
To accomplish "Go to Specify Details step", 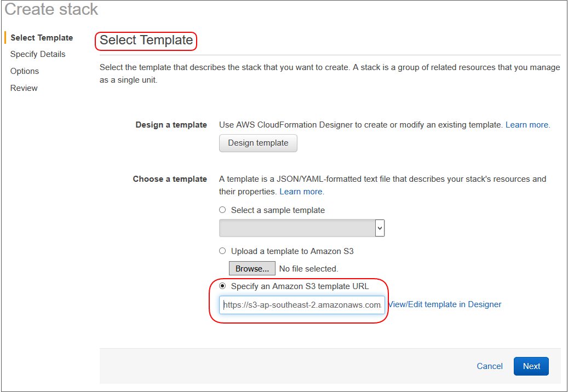I will tap(38, 54).
